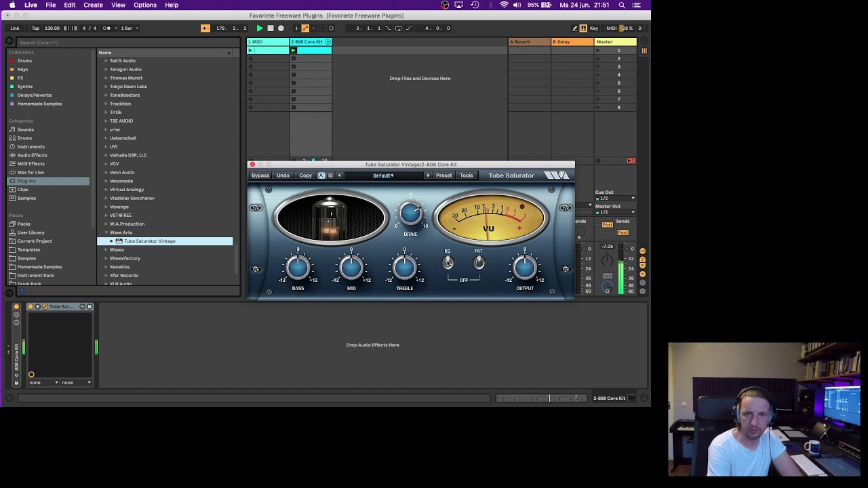Click the Link button
Screen dimensions: 868x488
coord(15,28)
